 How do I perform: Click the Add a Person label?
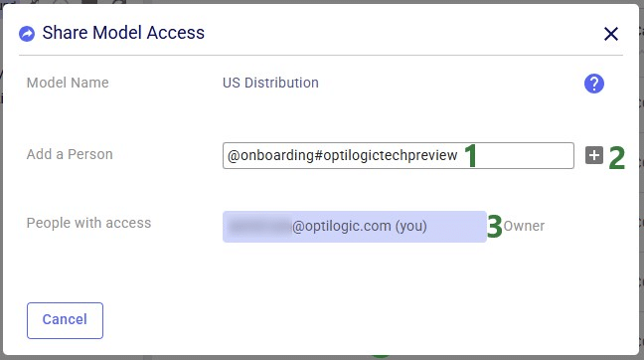pos(70,154)
